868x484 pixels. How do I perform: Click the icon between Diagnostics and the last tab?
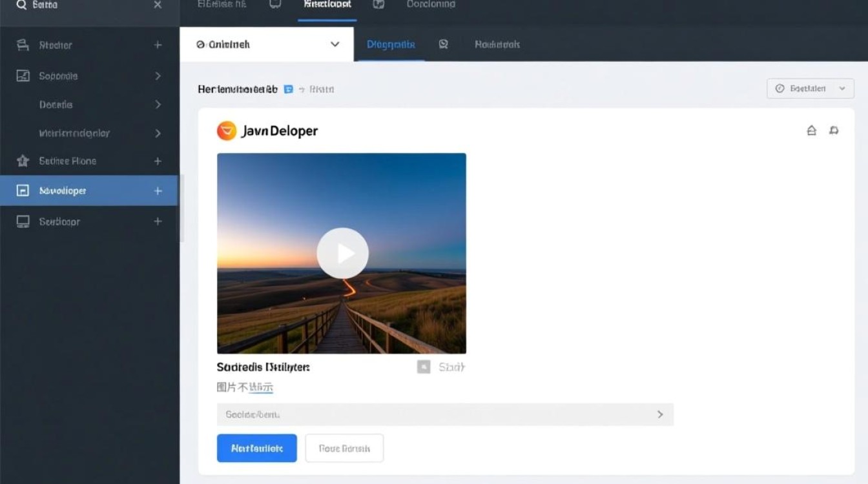pyautogui.click(x=444, y=45)
